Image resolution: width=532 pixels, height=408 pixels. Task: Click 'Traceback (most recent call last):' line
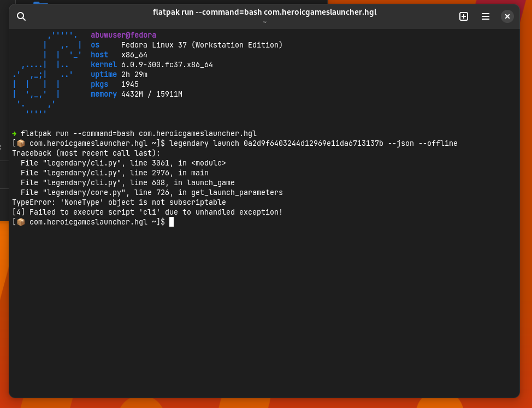click(86, 153)
